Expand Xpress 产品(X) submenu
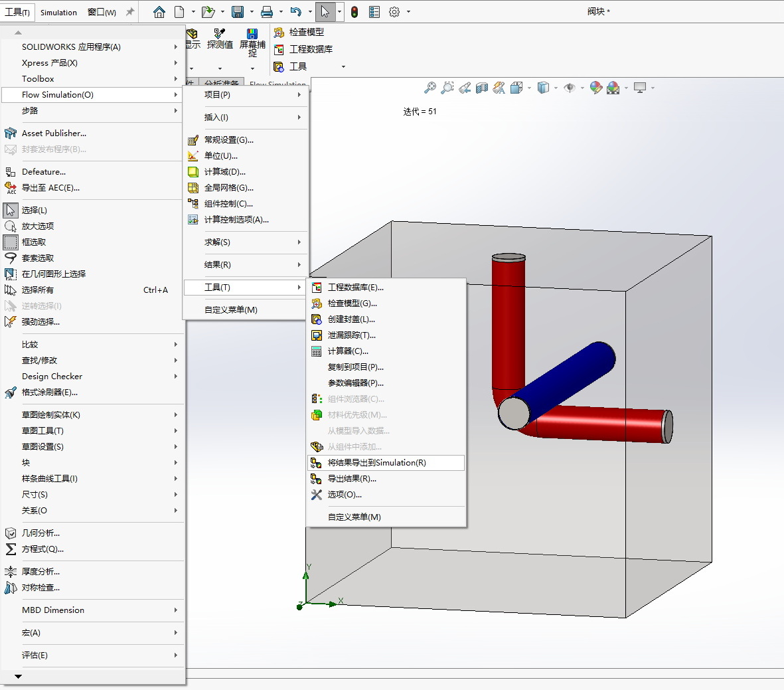This screenshot has width=784, height=690. 92,63
